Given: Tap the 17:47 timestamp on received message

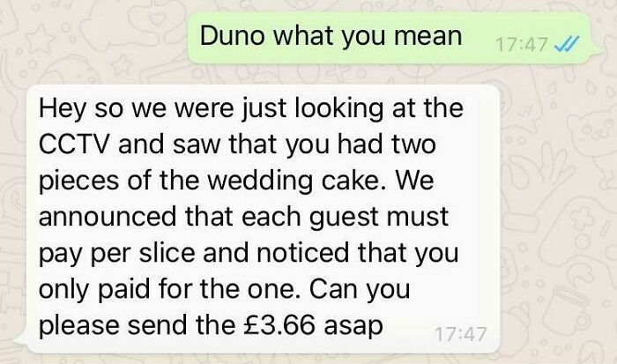Looking at the screenshot, I should click(x=460, y=335).
